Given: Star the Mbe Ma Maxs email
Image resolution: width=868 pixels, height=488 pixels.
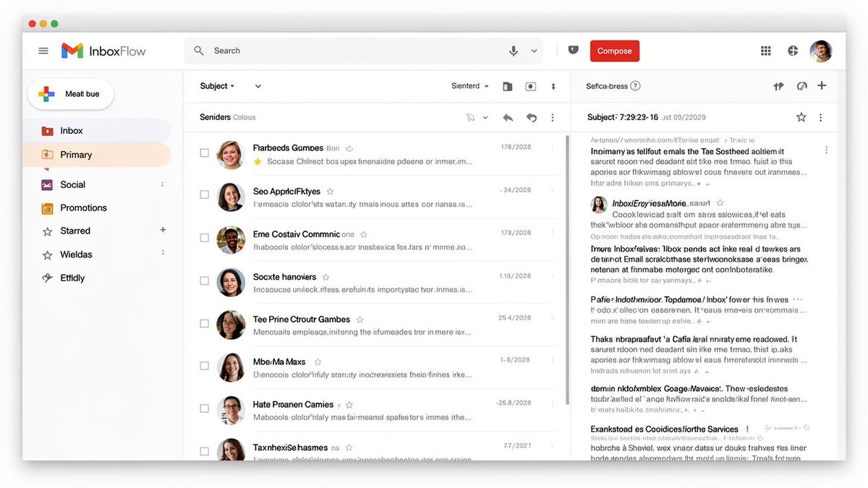Looking at the screenshot, I should [x=318, y=362].
